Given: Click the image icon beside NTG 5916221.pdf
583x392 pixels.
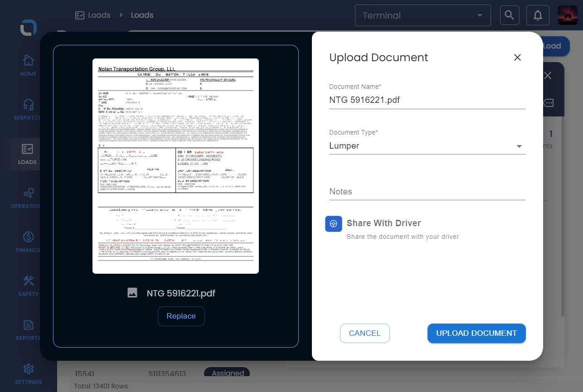Looking at the screenshot, I should (132, 293).
